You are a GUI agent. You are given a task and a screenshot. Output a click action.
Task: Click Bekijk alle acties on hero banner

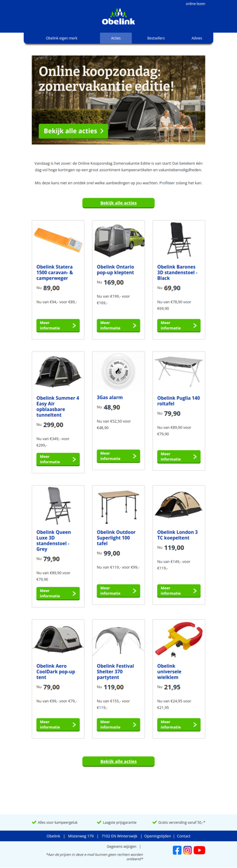(x=73, y=131)
